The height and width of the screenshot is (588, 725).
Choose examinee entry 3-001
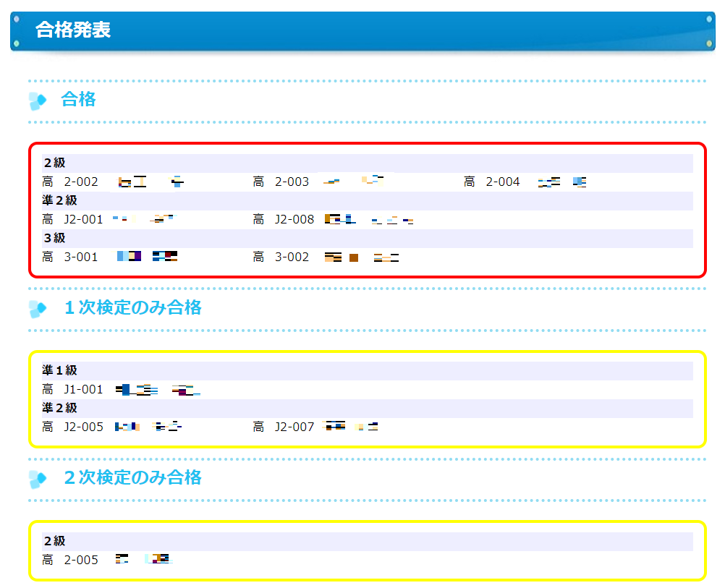[x=81, y=257]
